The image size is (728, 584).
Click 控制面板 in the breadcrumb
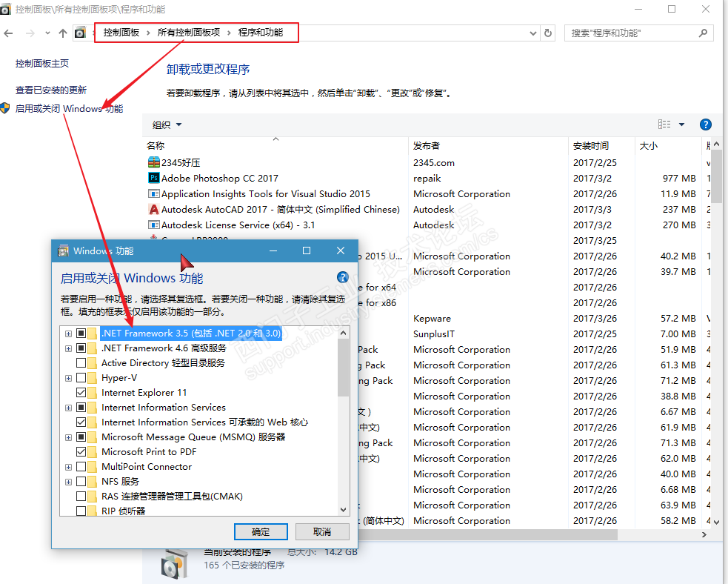(121, 33)
